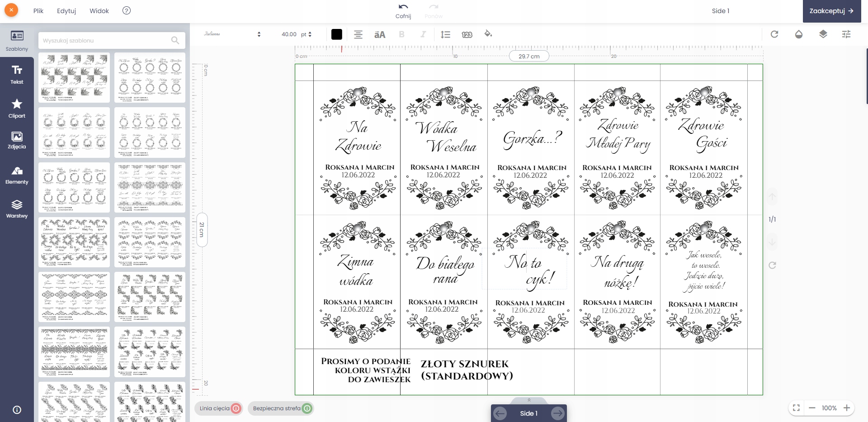Viewport: 868px width, 422px height.
Task: Open the line spacing tool
Action: (x=445, y=34)
